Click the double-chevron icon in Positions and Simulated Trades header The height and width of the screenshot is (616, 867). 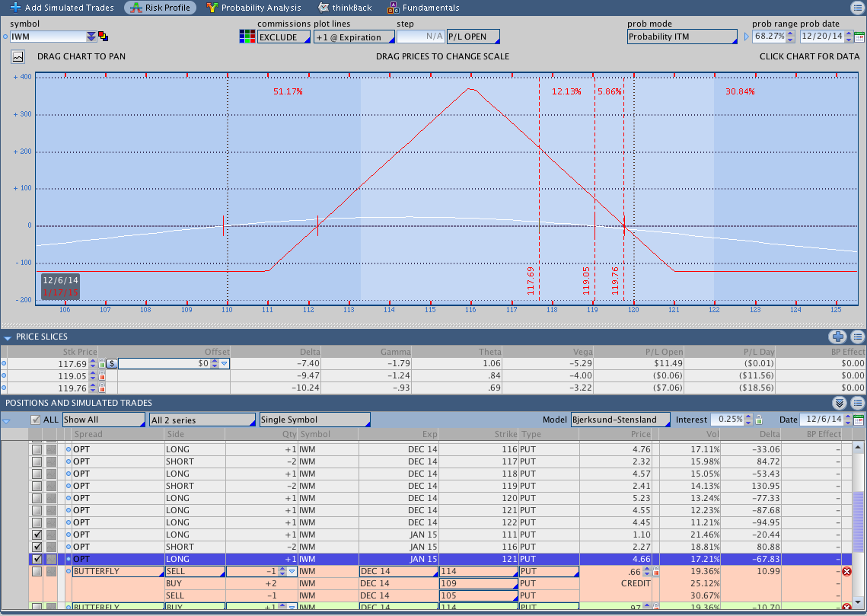[840, 403]
